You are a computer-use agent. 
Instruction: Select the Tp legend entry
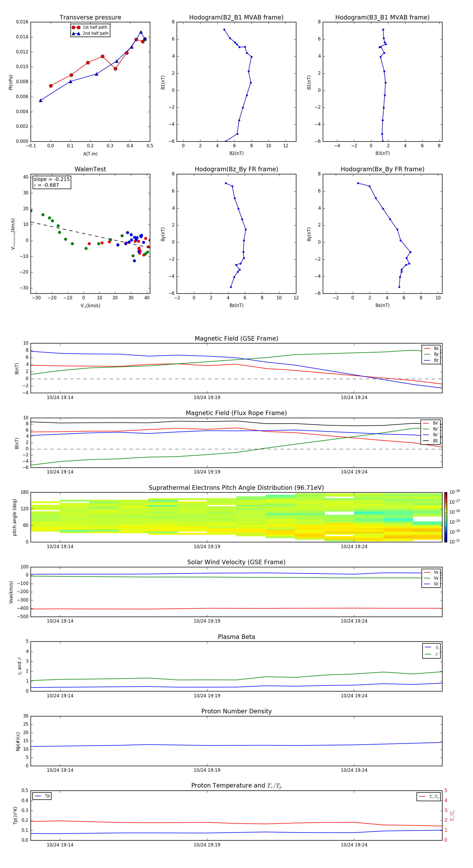[x=42, y=796]
